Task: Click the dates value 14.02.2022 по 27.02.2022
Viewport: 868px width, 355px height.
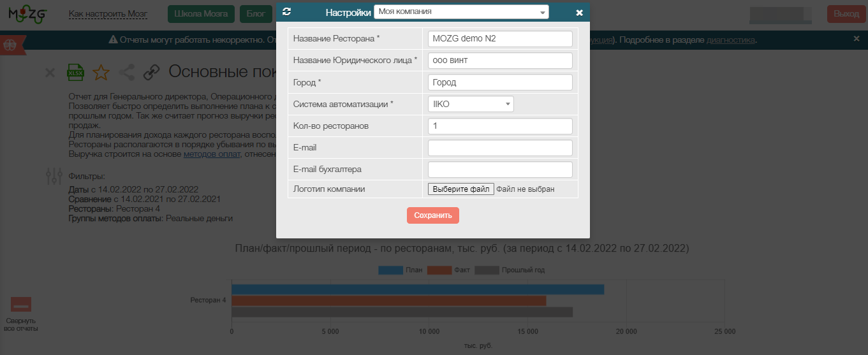Action: (x=149, y=190)
